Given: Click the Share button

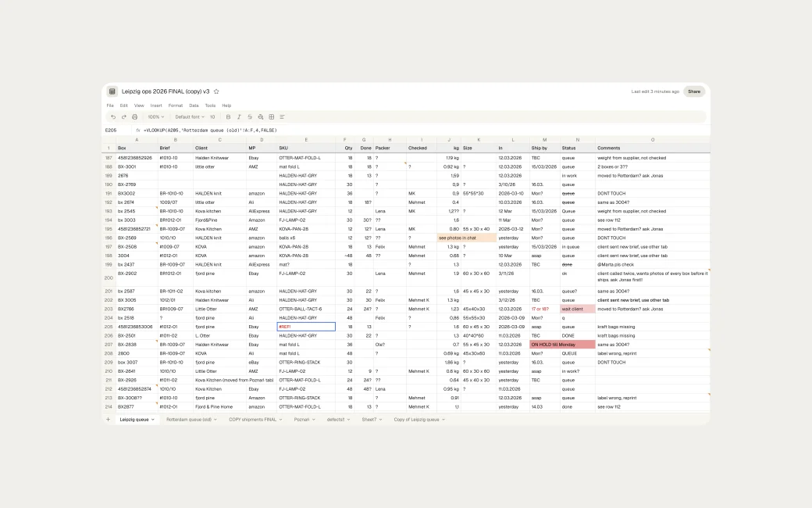Looking at the screenshot, I should [x=694, y=91].
